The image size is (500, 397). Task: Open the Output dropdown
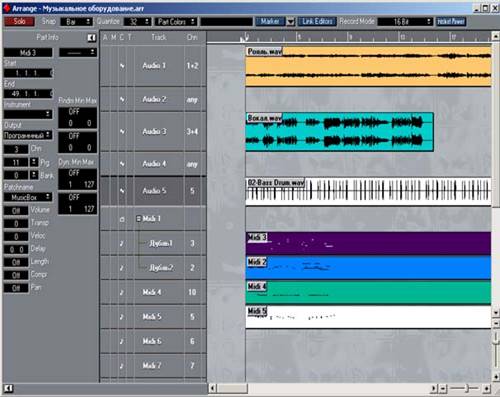click(28, 135)
